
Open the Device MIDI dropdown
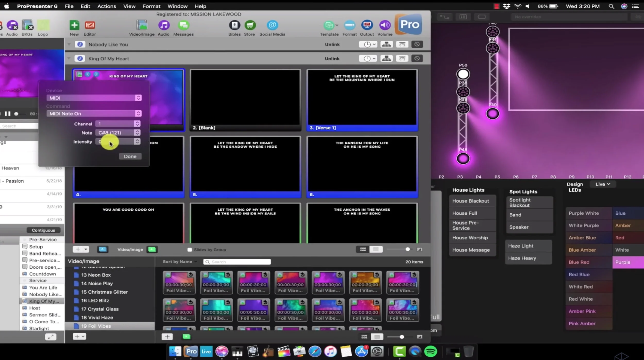coord(94,98)
